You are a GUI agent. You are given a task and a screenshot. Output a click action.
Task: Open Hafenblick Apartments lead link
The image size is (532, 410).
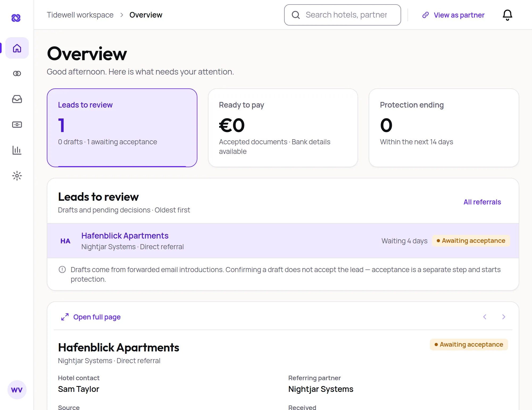pyautogui.click(x=125, y=236)
